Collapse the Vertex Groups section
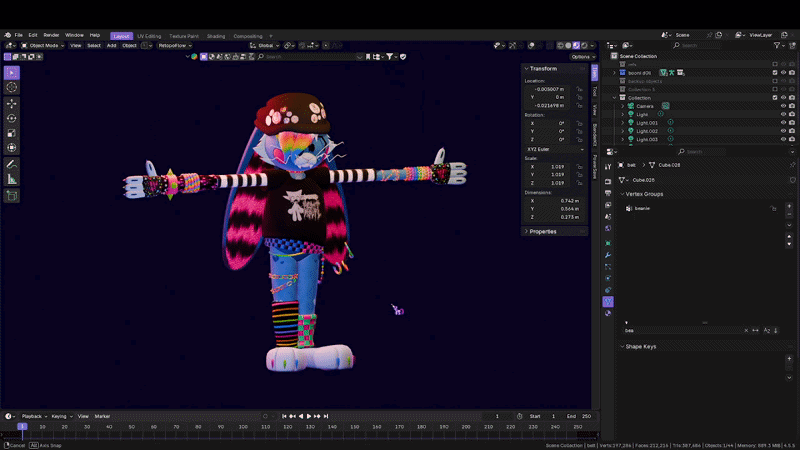This screenshot has width=800, height=450. click(642, 194)
